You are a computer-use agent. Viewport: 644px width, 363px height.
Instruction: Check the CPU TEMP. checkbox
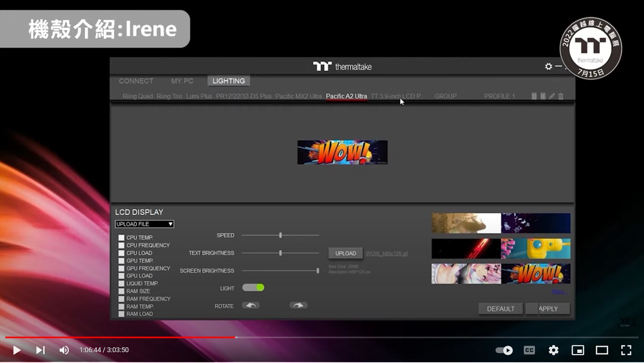(x=121, y=238)
